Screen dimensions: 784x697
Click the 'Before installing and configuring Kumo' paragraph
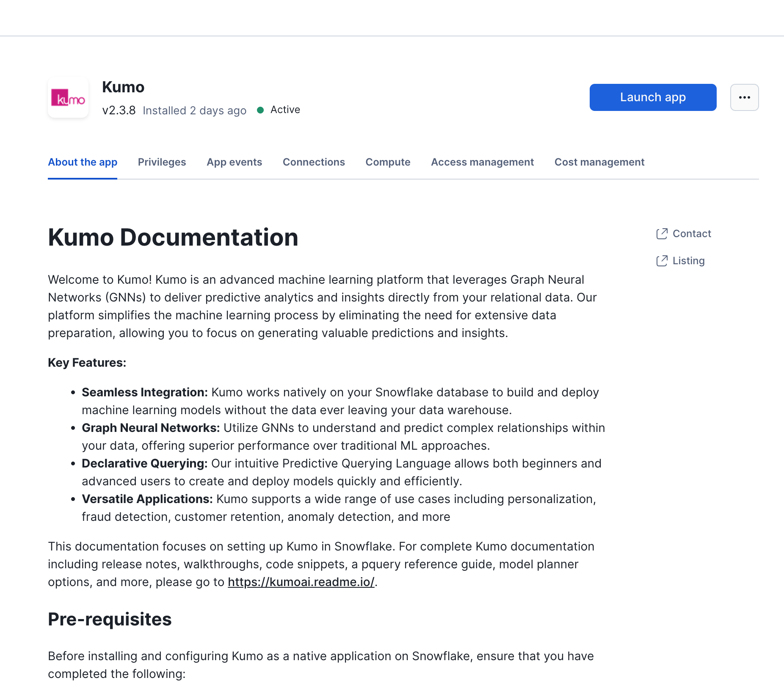(x=320, y=665)
